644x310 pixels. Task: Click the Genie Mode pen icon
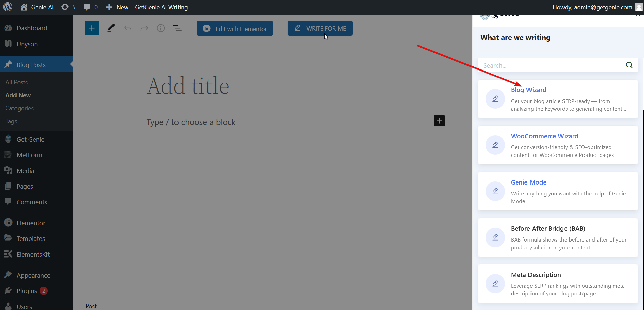pyautogui.click(x=495, y=191)
